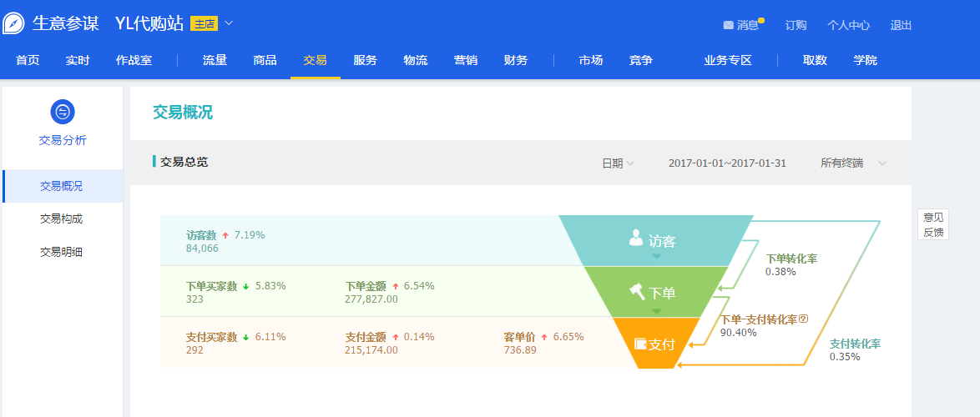This screenshot has width=980, height=417.
Task: Click the 意见反馈 feedback button
Action: click(x=933, y=224)
